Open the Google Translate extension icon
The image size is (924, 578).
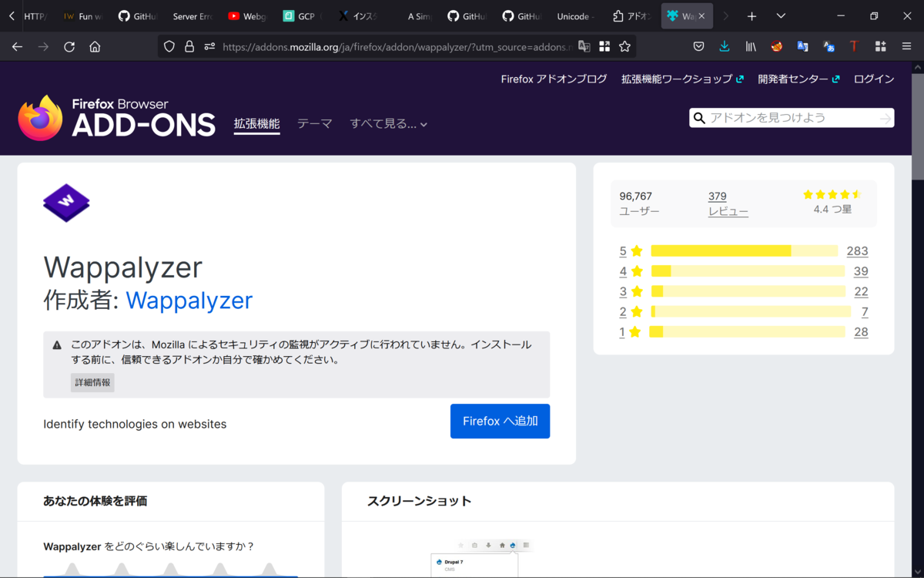pyautogui.click(x=802, y=47)
